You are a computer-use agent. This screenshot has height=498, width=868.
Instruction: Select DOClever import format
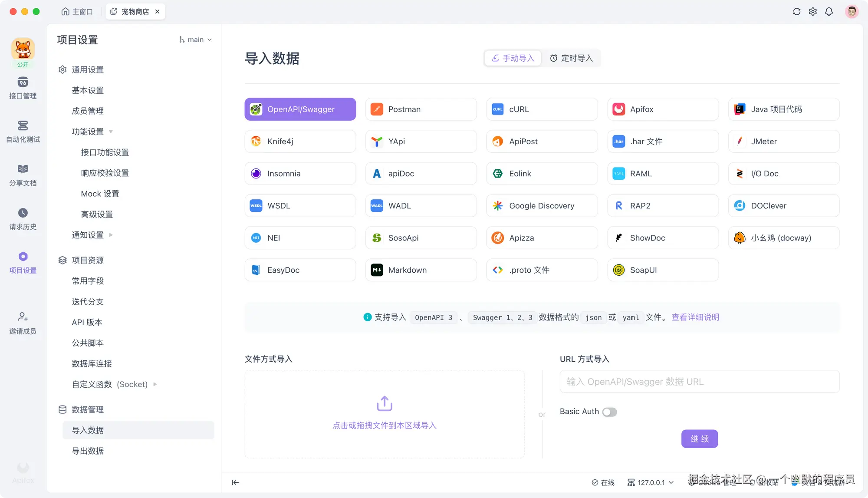(784, 206)
